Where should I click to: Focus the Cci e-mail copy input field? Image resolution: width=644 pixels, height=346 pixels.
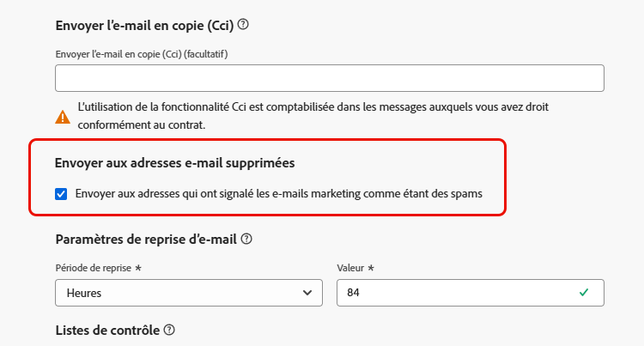pyautogui.click(x=330, y=78)
